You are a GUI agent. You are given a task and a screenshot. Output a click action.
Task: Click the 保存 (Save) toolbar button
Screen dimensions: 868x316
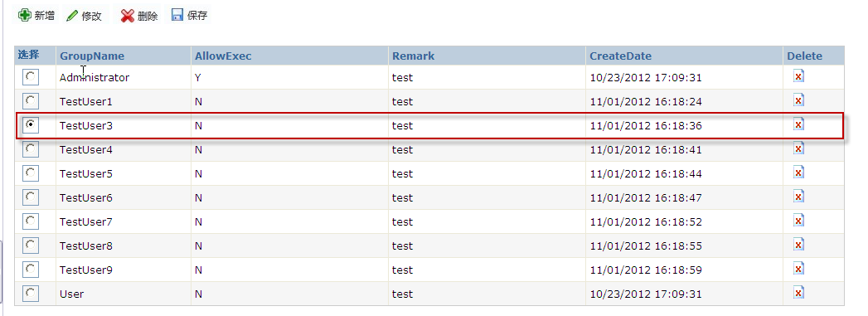point(189,15)
